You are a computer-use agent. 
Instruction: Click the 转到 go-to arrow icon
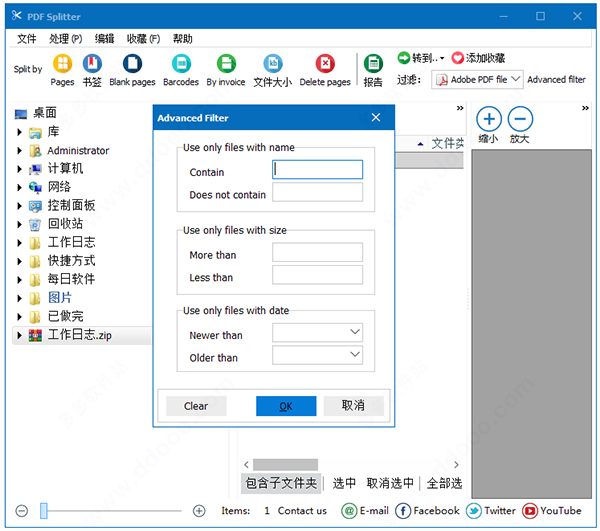(403, 58)
